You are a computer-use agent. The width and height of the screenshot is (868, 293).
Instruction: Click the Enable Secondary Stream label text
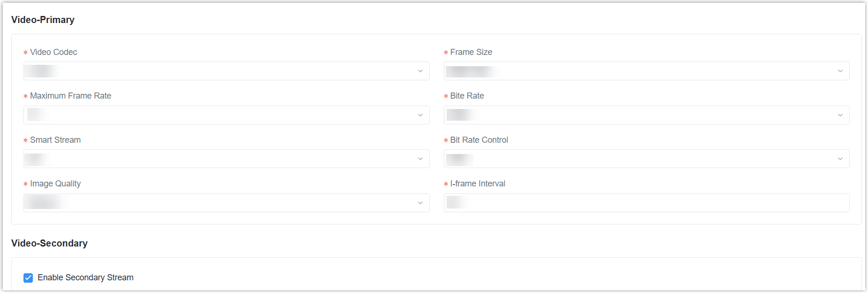pos(85,278)
